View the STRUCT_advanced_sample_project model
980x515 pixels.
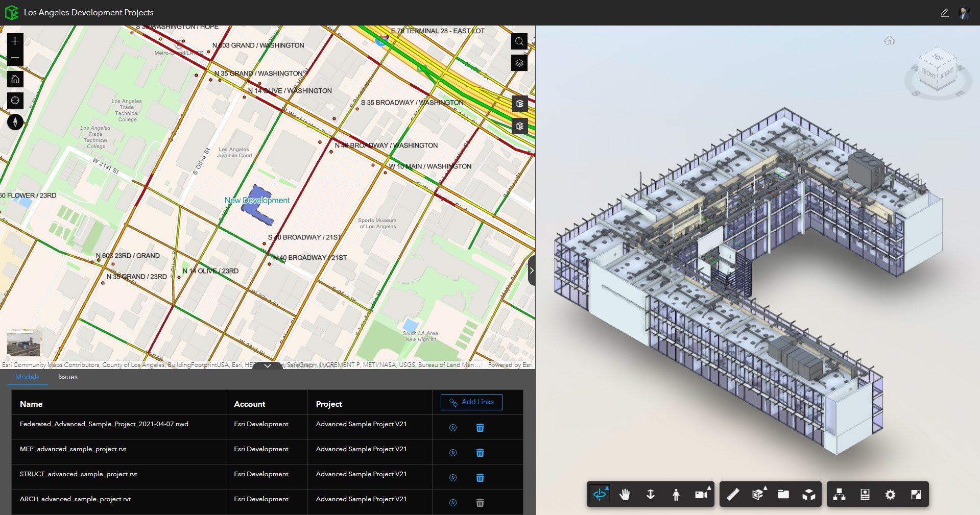point(453,478)
